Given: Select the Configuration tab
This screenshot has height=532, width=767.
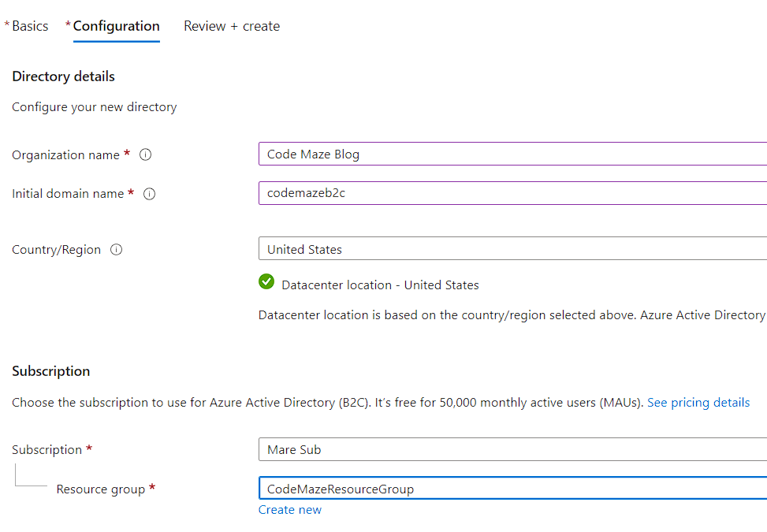Looking at the screenshot, I should pos(116,26).
